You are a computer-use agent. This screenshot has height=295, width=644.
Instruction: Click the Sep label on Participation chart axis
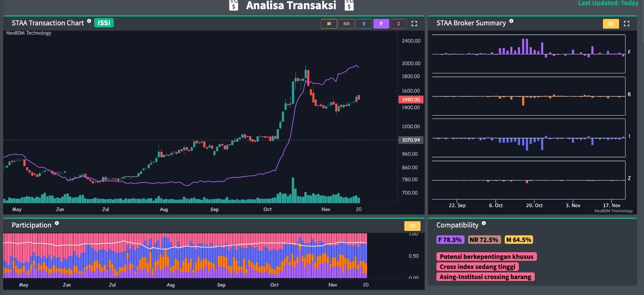pyautogui.click(x=221, y=285)
